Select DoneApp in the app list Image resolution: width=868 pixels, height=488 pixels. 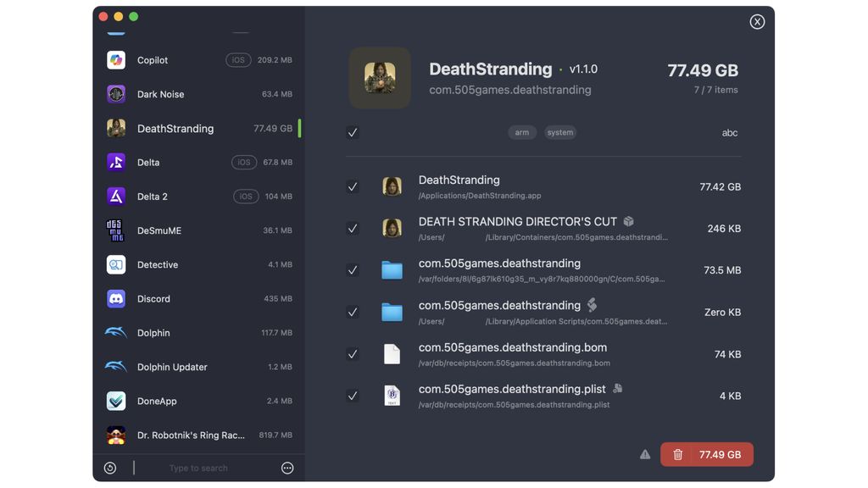click(x=199, y=401)
